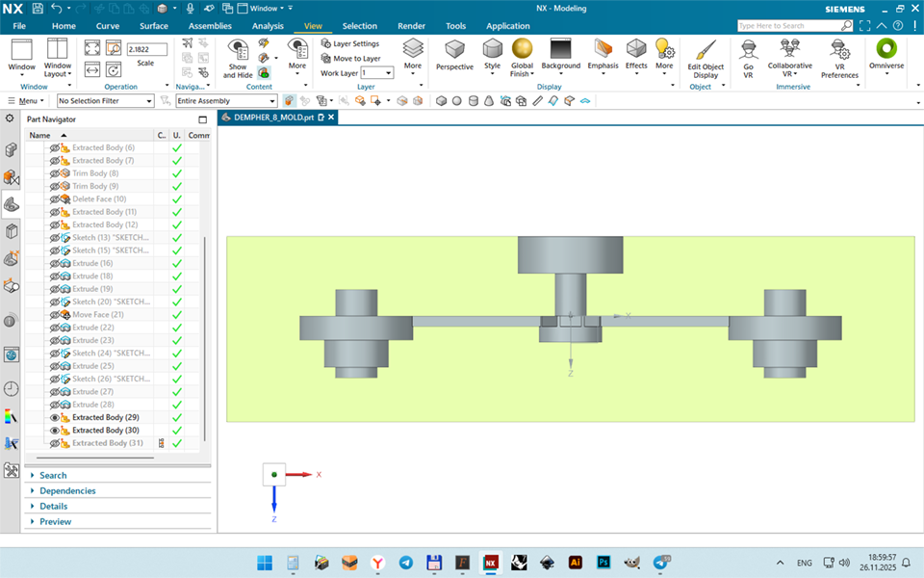
Task: Click Move to Layer
Action: pyautogui.click(x=350, y=59)
